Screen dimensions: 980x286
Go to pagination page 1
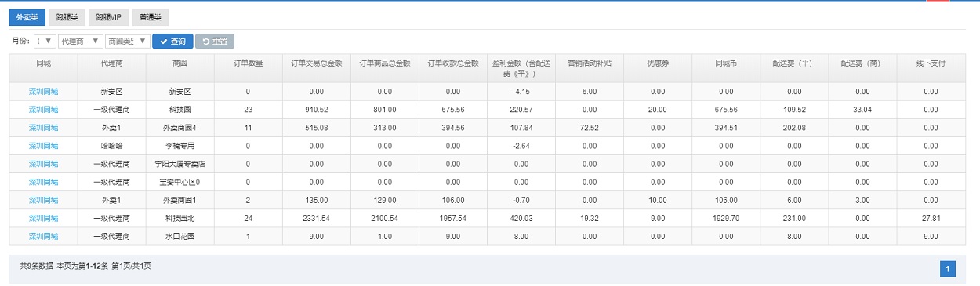(x=947, y=269)
